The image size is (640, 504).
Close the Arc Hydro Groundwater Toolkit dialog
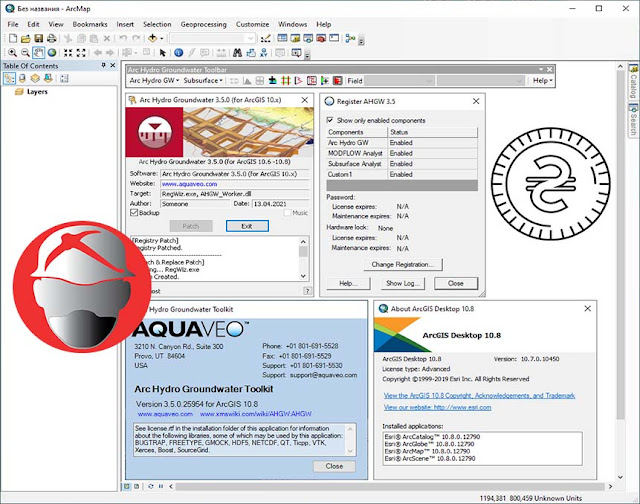coord(334,466)
